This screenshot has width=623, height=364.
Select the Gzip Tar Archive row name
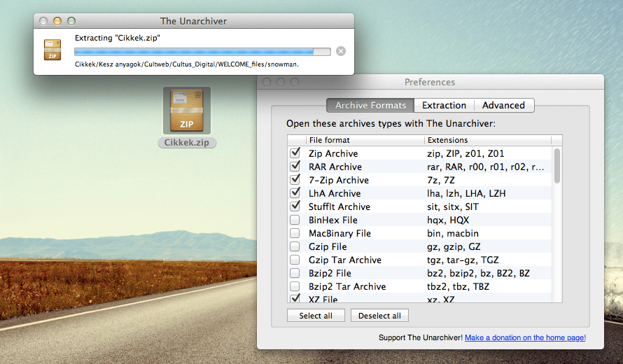click(x=345, y=260)
